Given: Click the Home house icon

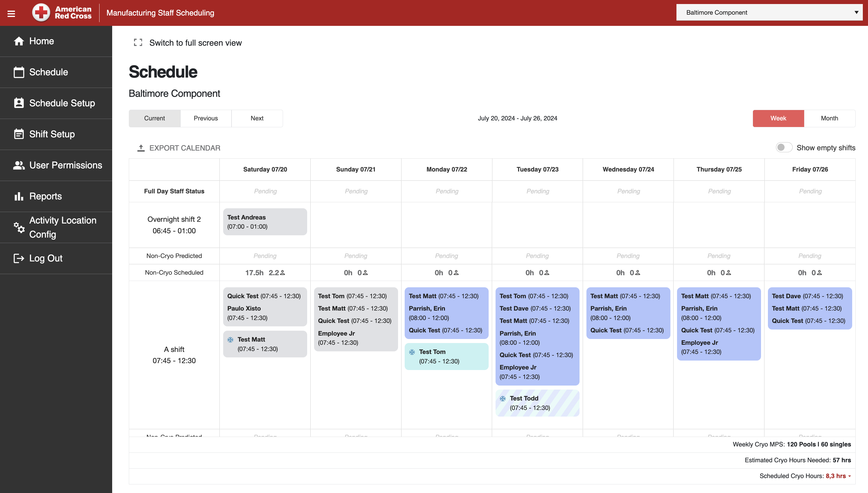Looking at the screenshot, I should (19, 41).
